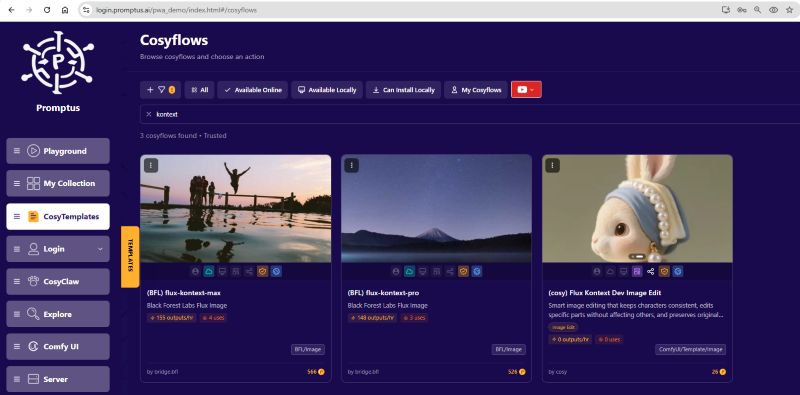800x395 pixels.
Task: Click the BFL/Image tag on flux-kontext-max card
Action: pyautogui.click(x=308, y=350)
